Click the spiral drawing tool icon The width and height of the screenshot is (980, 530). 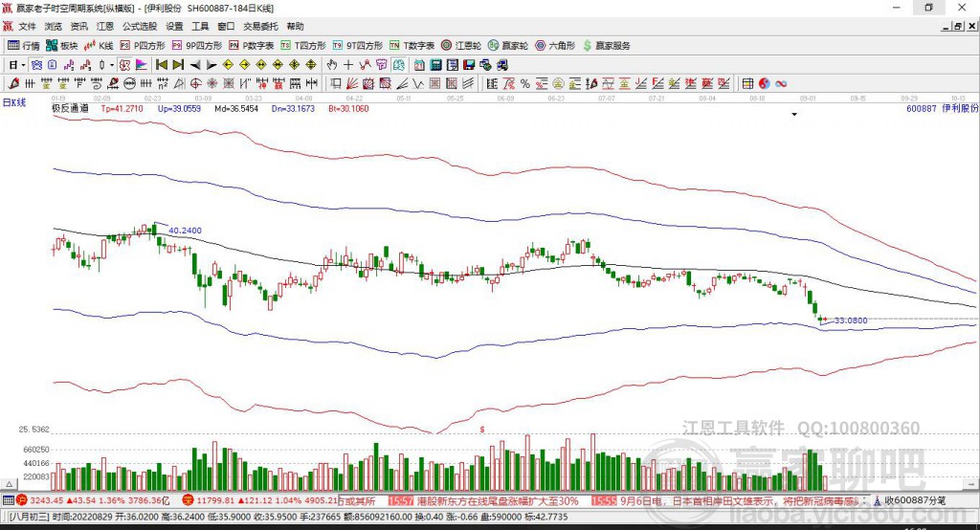tap(97, 84)
